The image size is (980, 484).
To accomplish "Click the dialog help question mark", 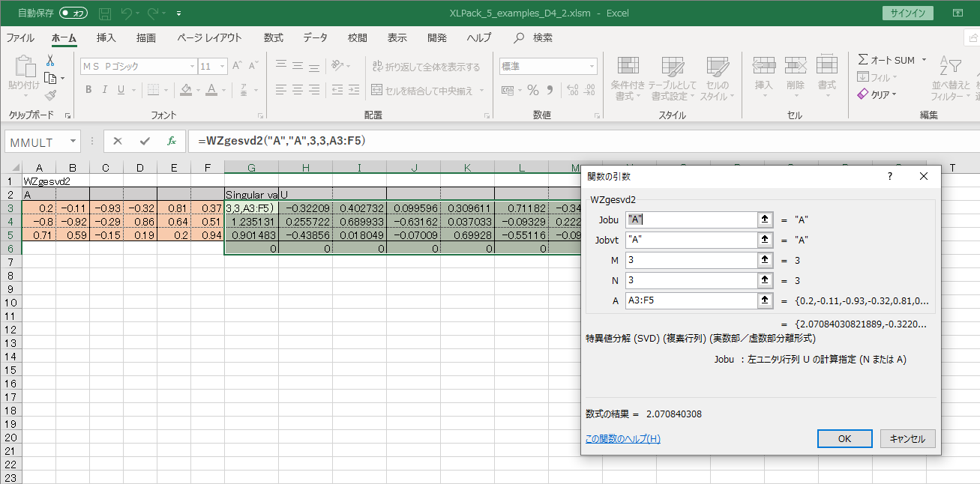I will click(x=890, y=176).
